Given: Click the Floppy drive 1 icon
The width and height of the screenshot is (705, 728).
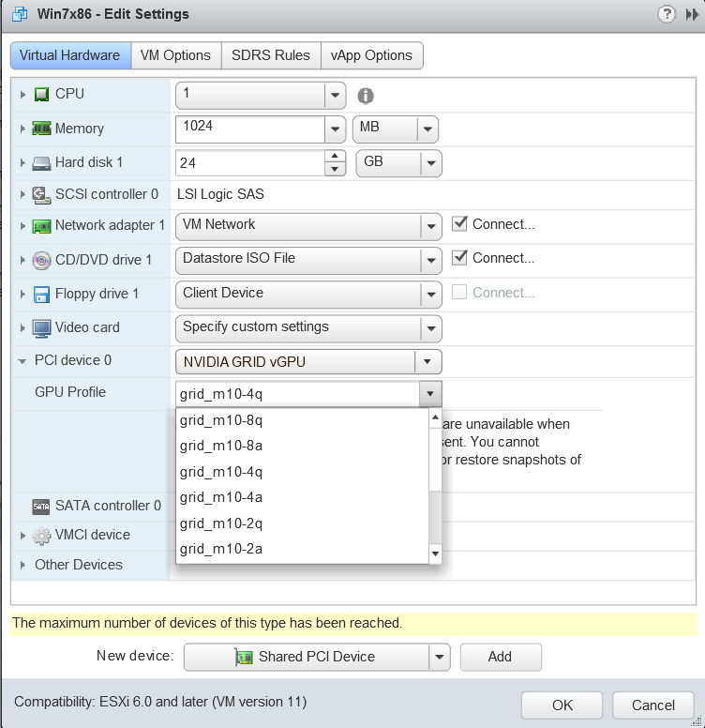Looking at the screenshot, I should point(42,295).
